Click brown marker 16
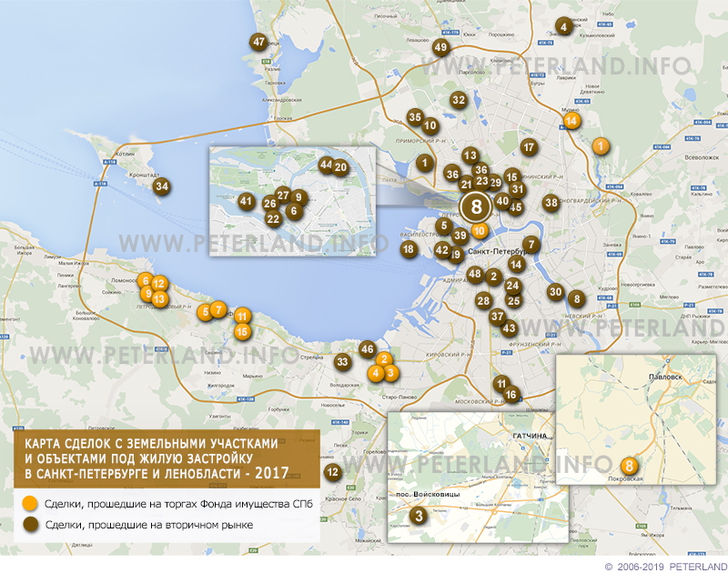Image resolution: width=728 pixels, height=573 pixels. (x=511, y=395)
